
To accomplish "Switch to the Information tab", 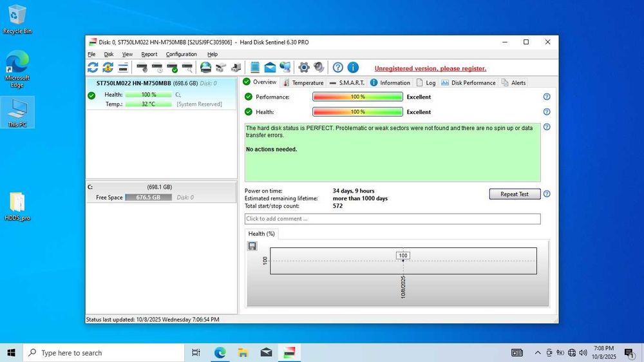I will (390, 82).
